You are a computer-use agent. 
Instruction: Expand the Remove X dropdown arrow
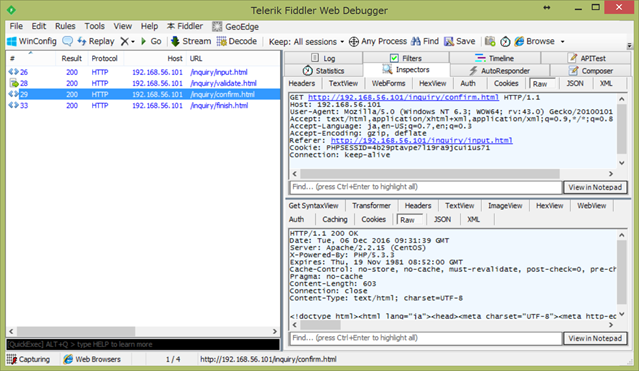(x=133, y=42)
